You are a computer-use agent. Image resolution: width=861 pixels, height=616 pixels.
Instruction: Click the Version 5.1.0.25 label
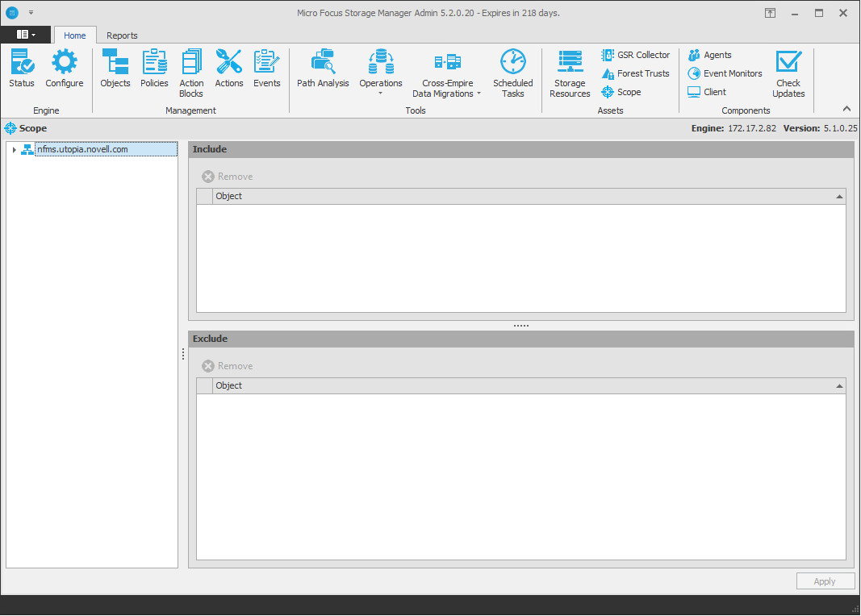click(x=820, y=128)
